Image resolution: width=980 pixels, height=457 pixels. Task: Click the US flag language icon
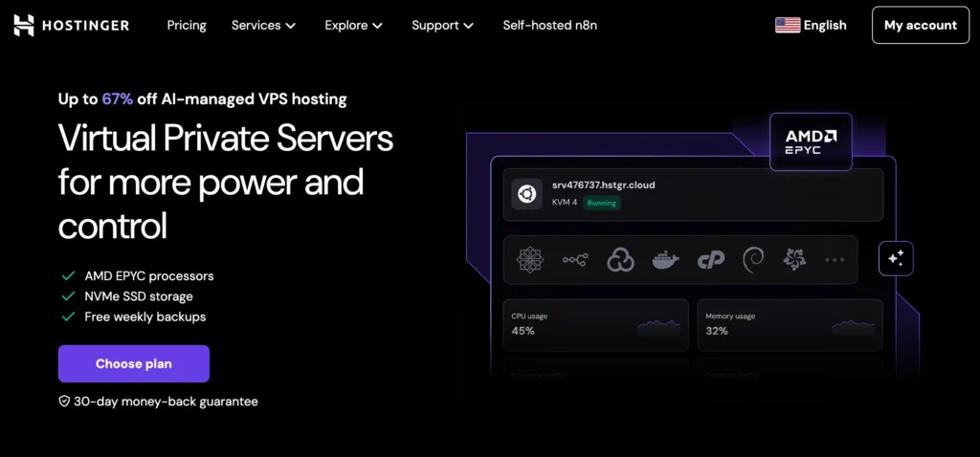(x=788, y=26)
